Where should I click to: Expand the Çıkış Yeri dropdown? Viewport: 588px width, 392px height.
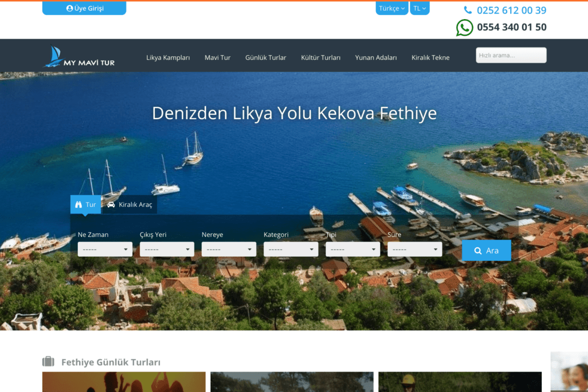pos(167,249)
